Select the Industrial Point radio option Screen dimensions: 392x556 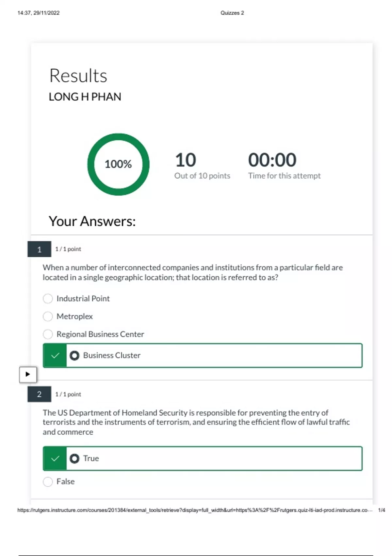[x=48, y=299]
